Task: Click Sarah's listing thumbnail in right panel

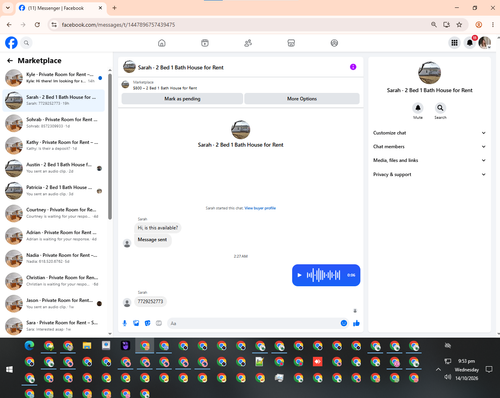Action: point(429,73)
